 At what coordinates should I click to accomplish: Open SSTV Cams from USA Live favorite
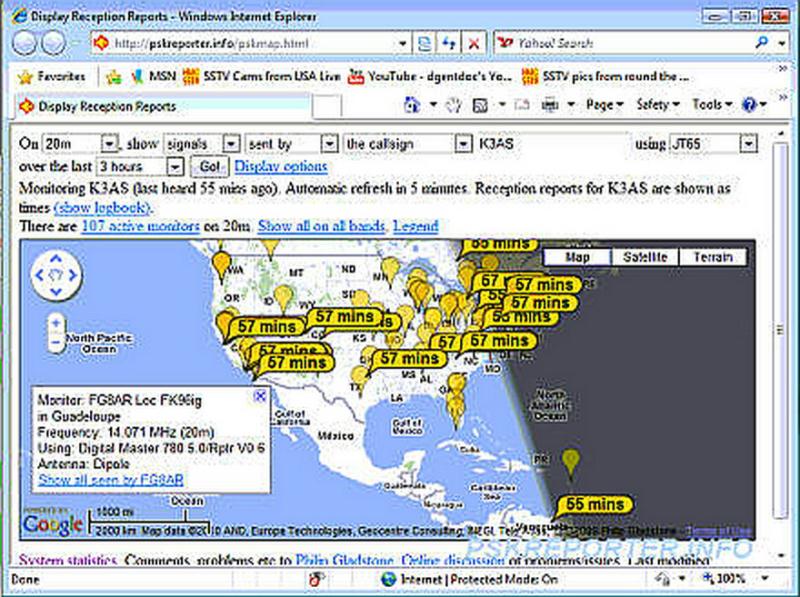(262, 77)
